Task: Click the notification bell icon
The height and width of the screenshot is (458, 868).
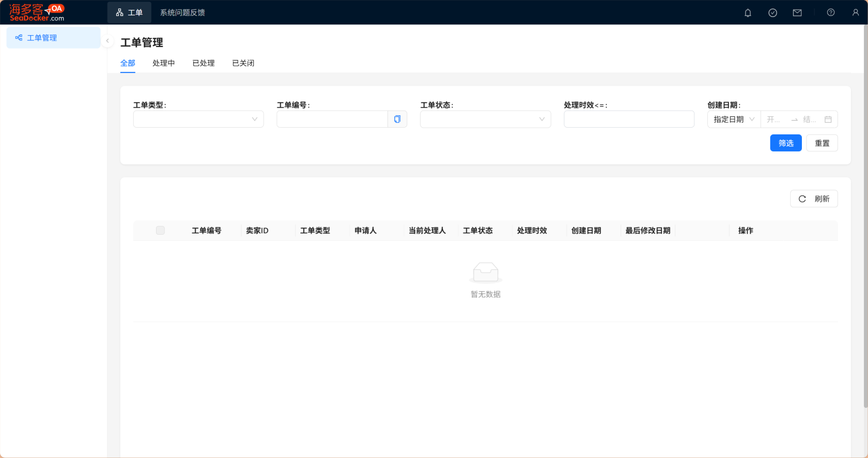Action: click(748, 13)
